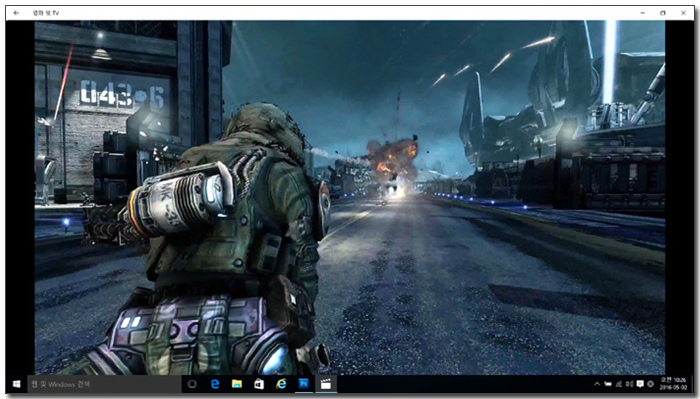Click the video to pause playback
The height and width of the screenshot is (399, 700).
point(350,197)
